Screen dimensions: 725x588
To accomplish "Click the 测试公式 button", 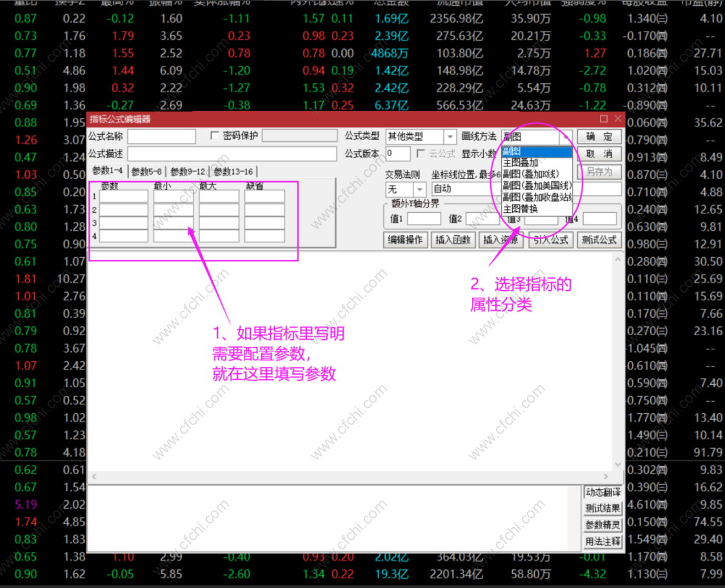I will pyautogui.click(x=599, y=240).
